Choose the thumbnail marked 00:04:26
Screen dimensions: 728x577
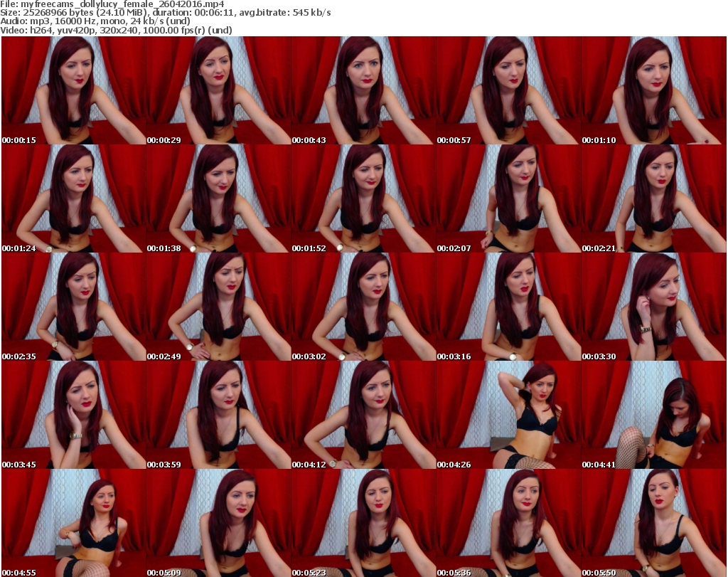(x=508, y=415)
